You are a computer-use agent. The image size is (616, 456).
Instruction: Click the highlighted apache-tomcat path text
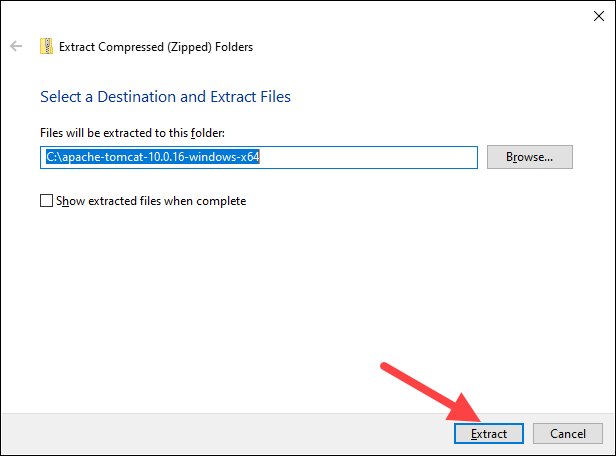point(151,157)
